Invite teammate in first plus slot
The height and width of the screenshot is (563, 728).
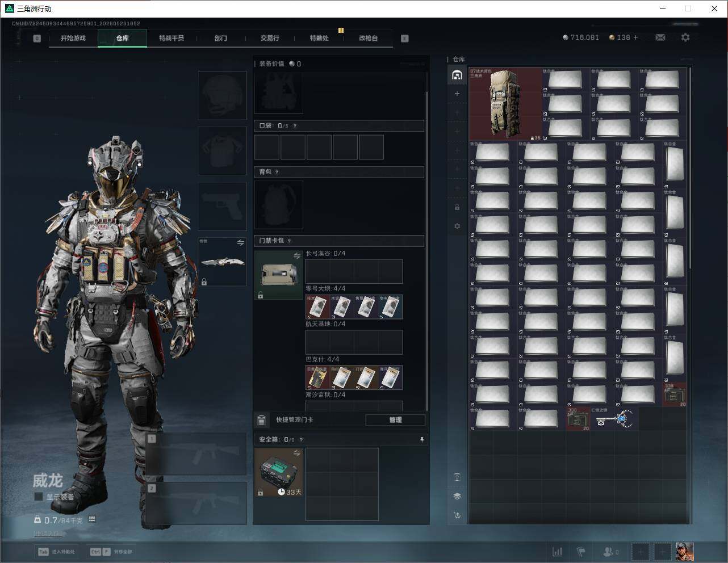tap(640, 552)
